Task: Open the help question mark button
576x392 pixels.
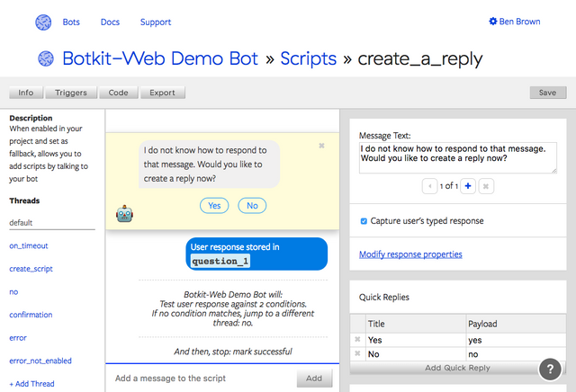Action: (550, 370)
